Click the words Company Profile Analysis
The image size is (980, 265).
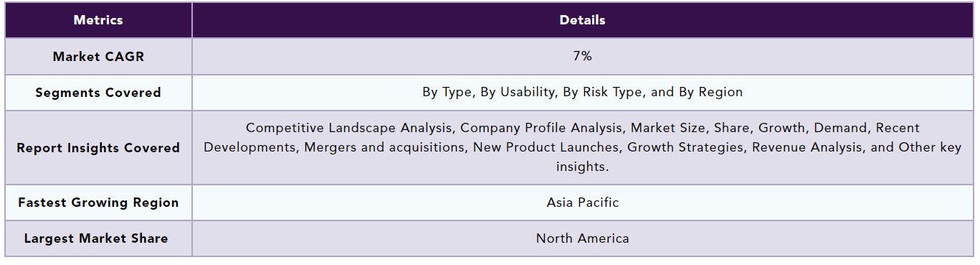point(541,129)
